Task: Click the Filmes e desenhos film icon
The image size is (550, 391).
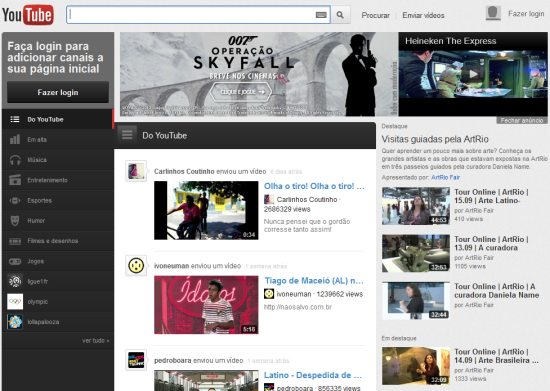Action: [15, 241]
